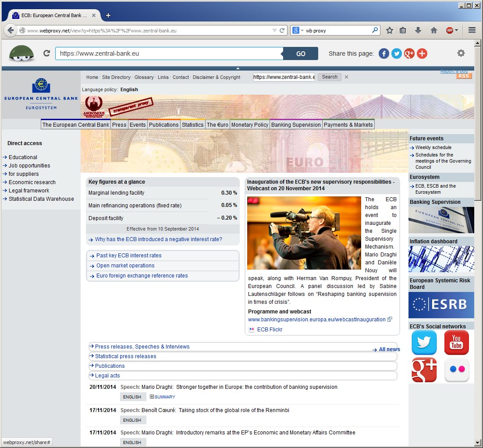This screenshot has width=483, height=448.
Task: Open Glossary top link
Action: click(x=144, y=77)
